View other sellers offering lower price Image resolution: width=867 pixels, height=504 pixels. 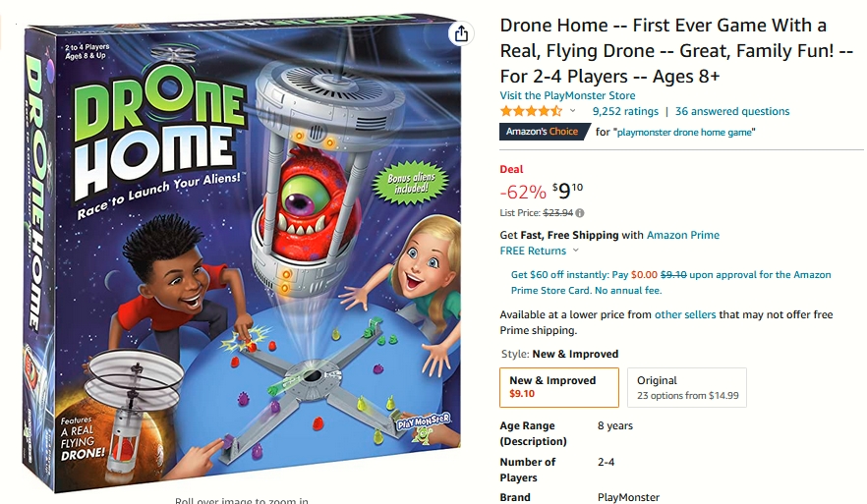[x=685, y=314]
